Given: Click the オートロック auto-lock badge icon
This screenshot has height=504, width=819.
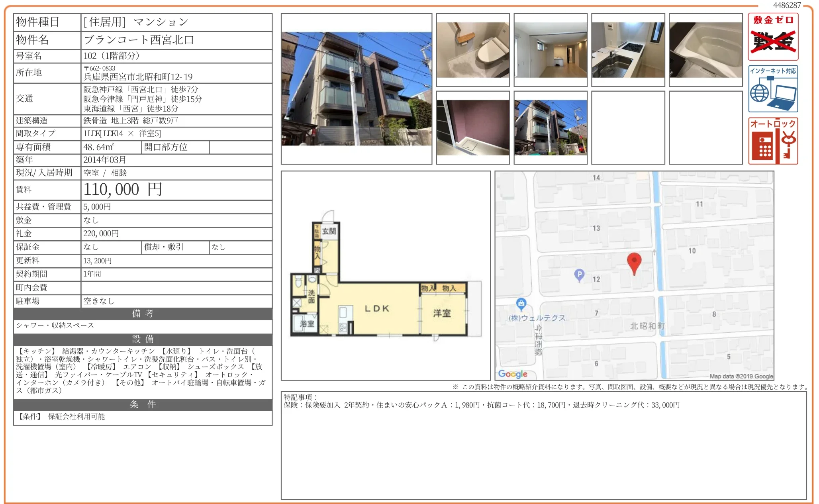Looking at the screenshot, I should point(773,141).
